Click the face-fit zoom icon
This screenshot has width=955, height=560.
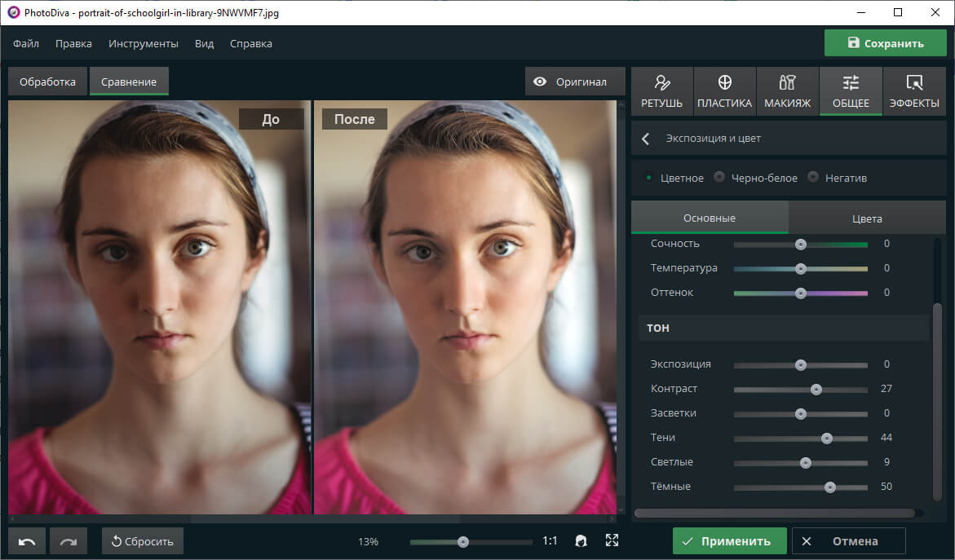point(581,541)
